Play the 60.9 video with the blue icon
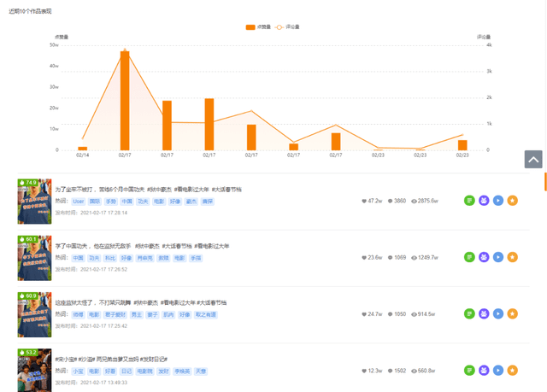547x392 pixels. (x=498, y=314)
